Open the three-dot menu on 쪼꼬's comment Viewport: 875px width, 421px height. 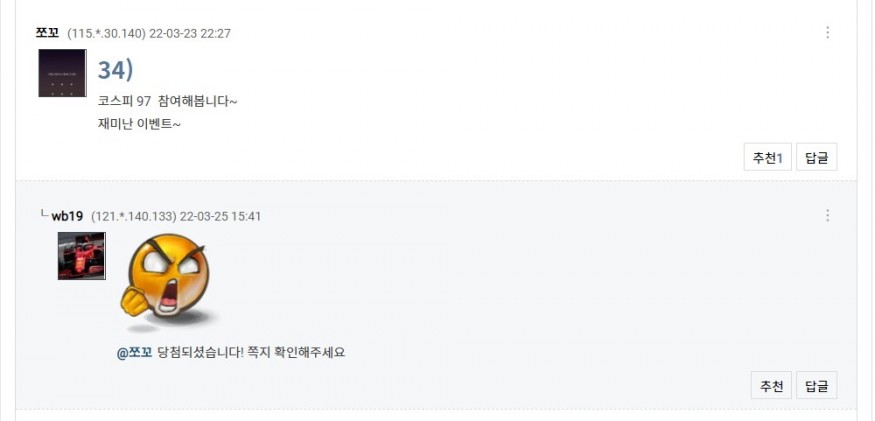827,33
